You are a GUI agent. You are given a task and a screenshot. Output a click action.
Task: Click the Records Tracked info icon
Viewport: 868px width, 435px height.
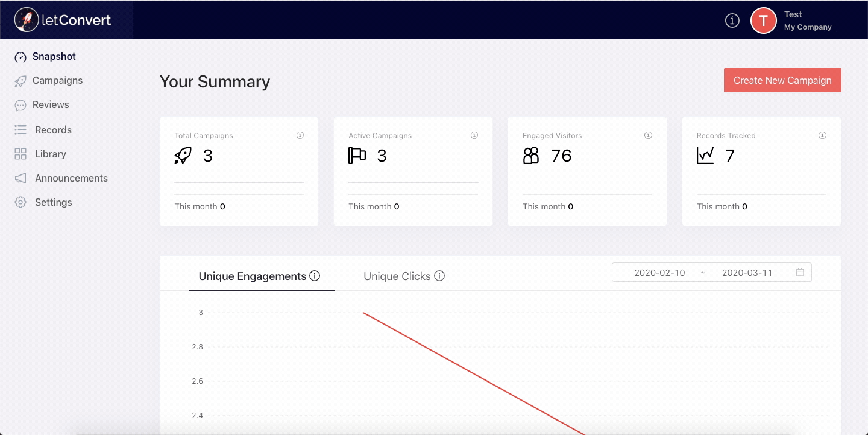(x=822, y=135)
